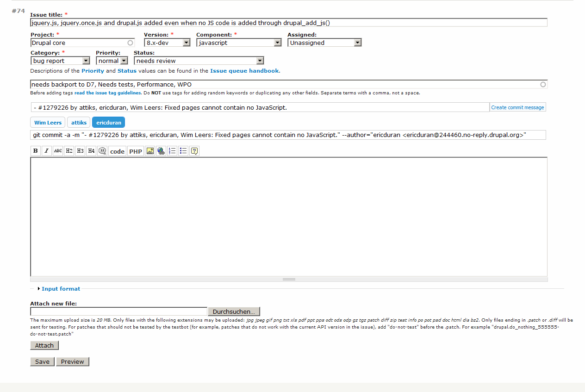
Task: Open the Version dropdown showing 8.x-dev
Action: tap(167, 43)
